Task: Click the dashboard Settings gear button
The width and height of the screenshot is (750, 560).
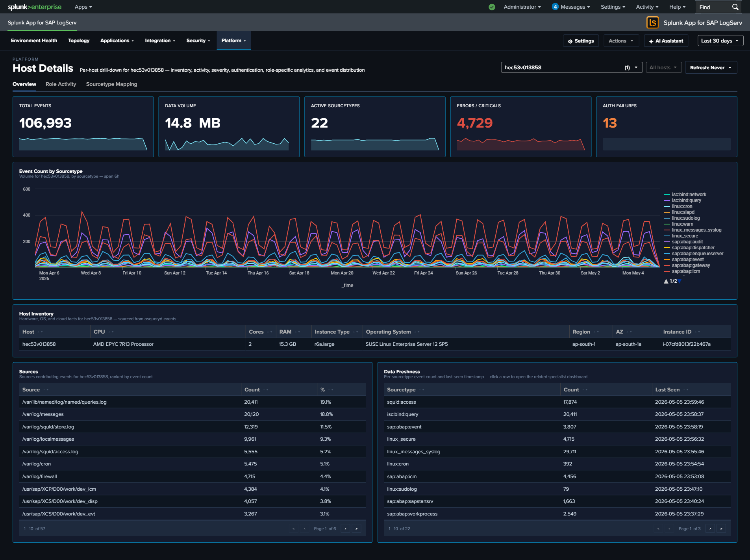Action: [x=581, y=41]
